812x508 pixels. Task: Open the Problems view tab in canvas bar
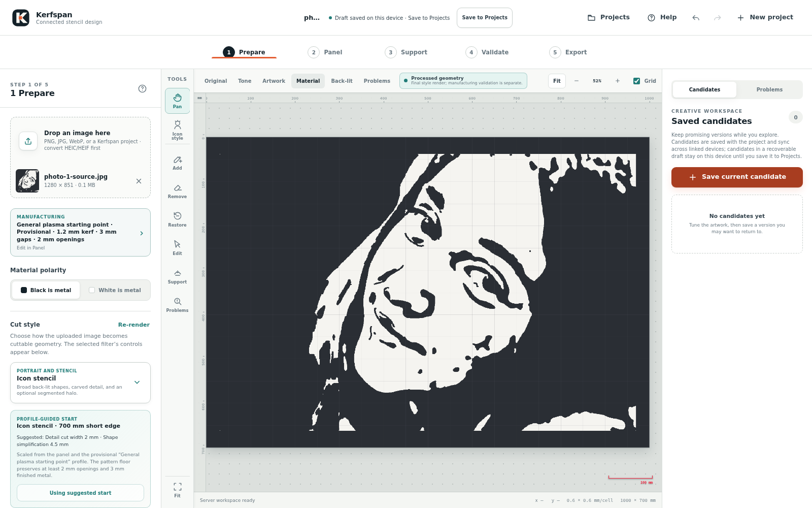pyautogui.click(x=377, y=81)
